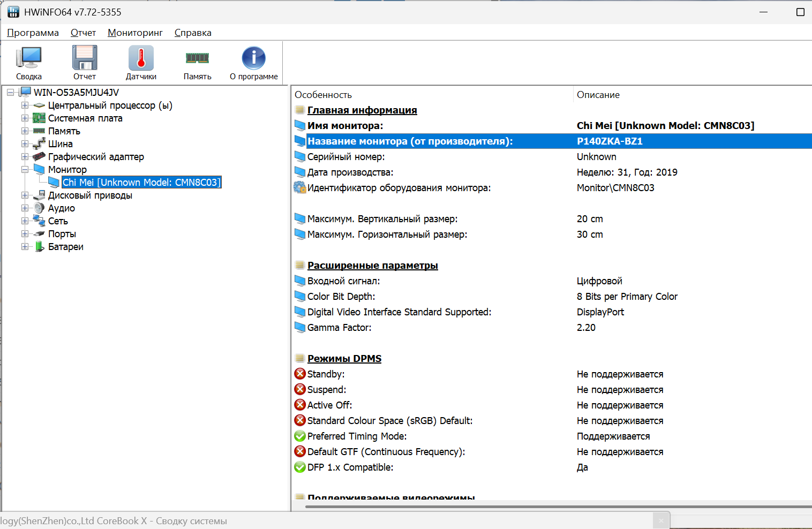The height and width of the screenshot is (529, 812).
Task: Expand the Шина tree node
Action: [25, 144]
